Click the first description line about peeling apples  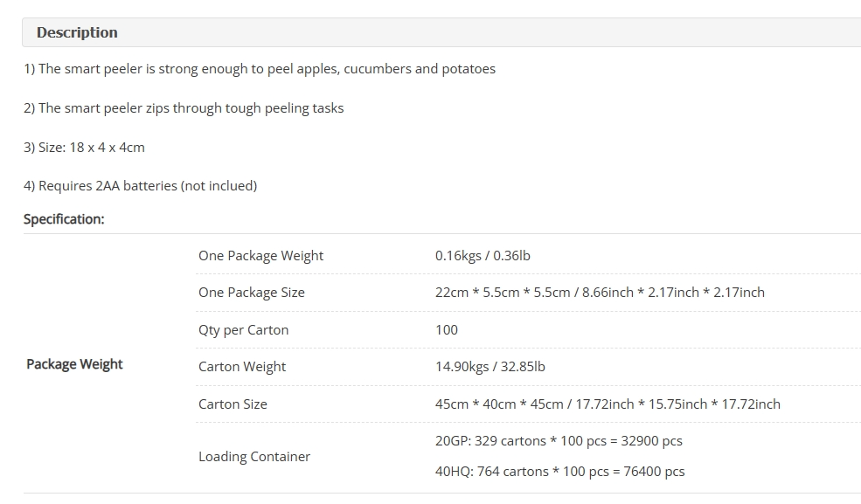260,69
